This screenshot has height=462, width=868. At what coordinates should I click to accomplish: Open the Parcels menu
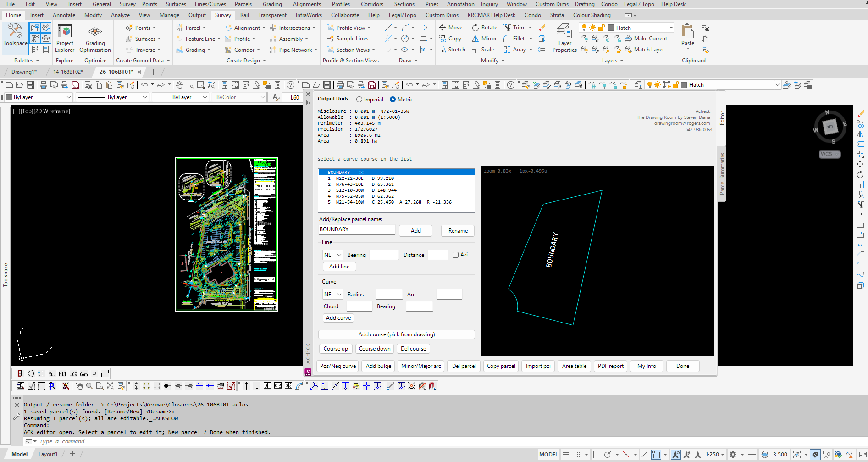243,4
